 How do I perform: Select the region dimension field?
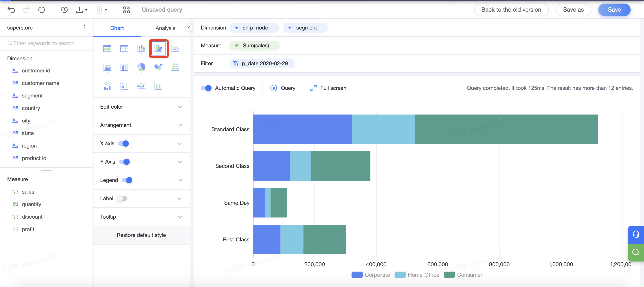pos(29,146)
